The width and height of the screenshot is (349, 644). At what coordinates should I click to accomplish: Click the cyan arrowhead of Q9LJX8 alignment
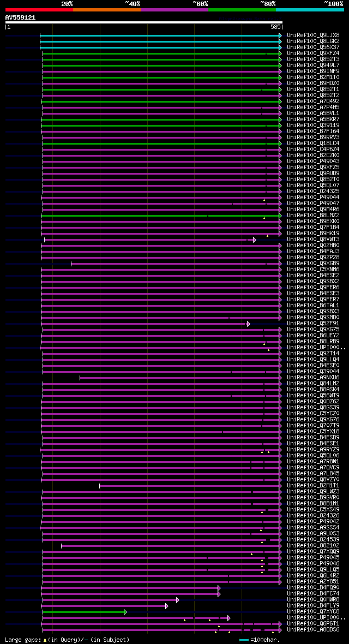[280, 35]
